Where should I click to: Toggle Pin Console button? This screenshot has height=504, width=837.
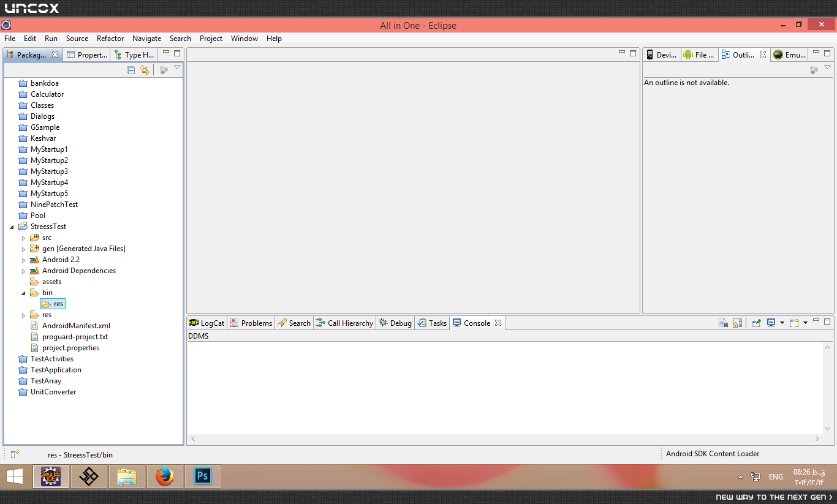click(757, 323)
